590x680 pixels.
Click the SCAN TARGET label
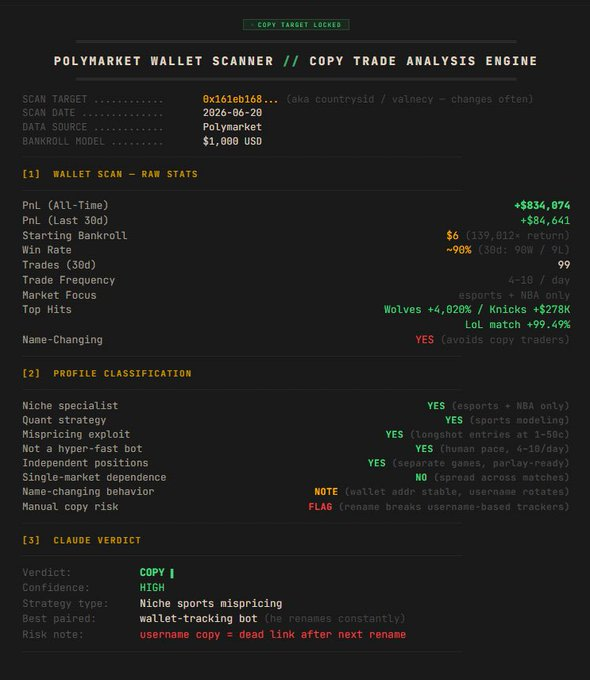55,99
